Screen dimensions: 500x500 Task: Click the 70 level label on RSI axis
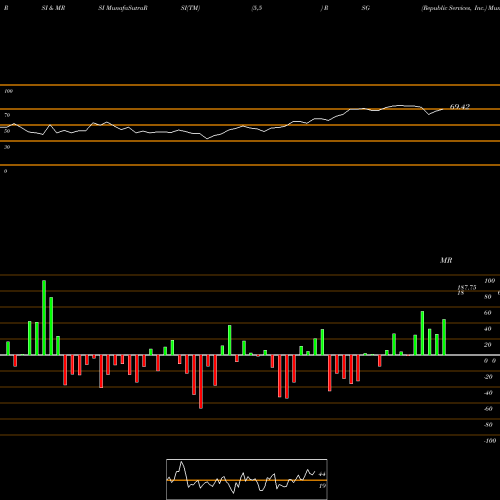[x=7, y=115]
